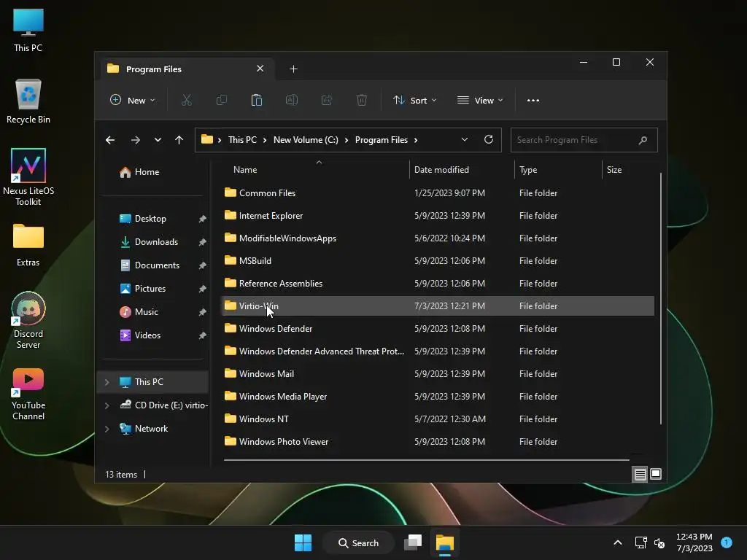
Task: Click the network status tray icon
Action: point(640,542)
